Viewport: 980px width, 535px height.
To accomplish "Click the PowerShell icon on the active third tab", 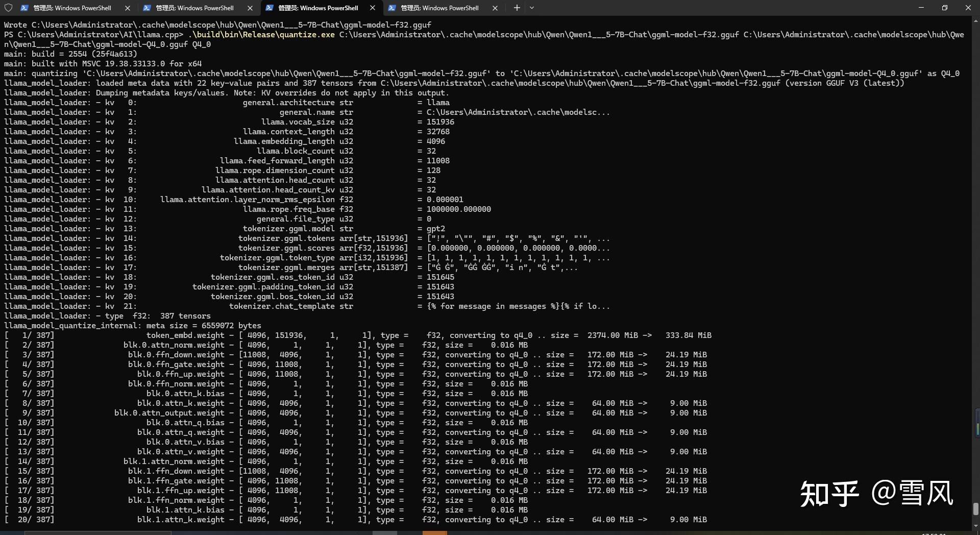I will pos(269,8).
